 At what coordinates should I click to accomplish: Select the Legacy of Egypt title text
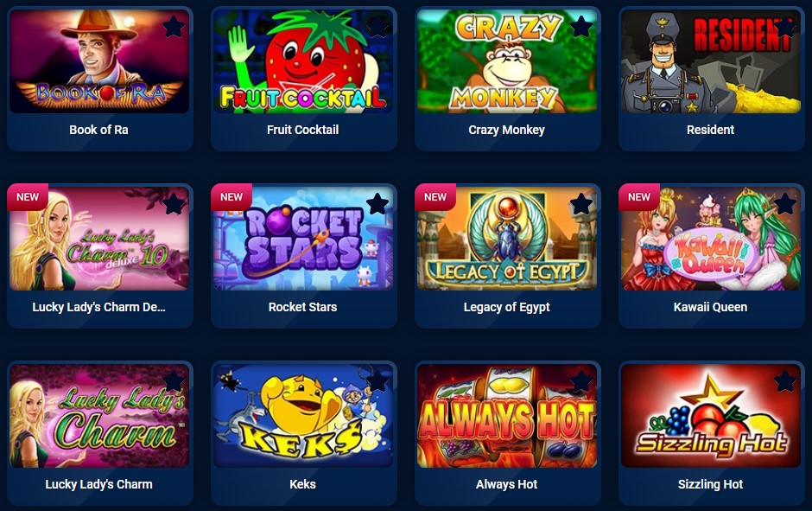[506, 307]
